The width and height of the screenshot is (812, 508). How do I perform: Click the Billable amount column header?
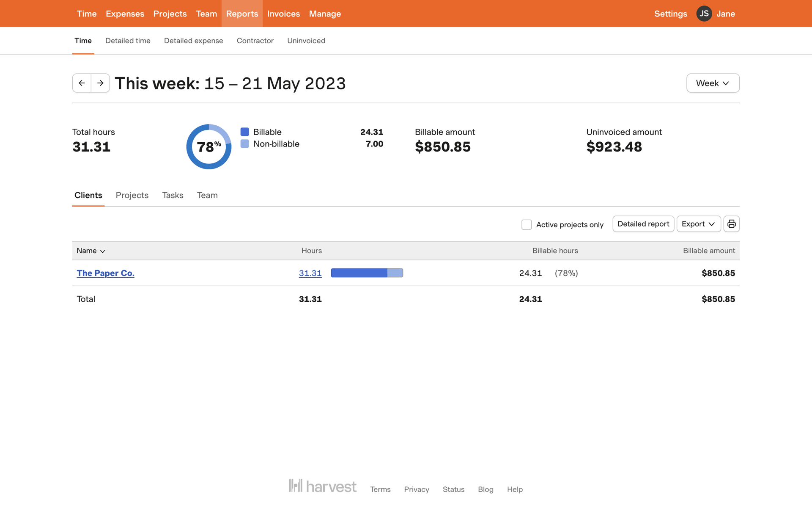[x=709, y=251]
